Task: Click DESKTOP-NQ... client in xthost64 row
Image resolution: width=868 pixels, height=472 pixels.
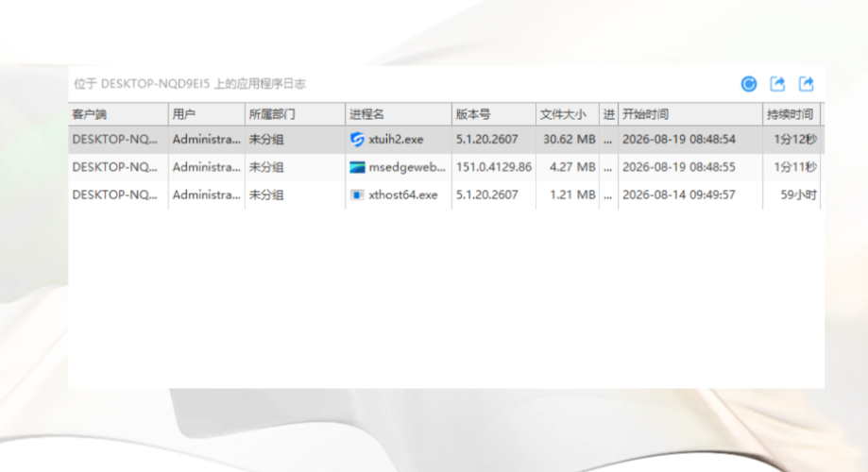Action: point(114,194)
